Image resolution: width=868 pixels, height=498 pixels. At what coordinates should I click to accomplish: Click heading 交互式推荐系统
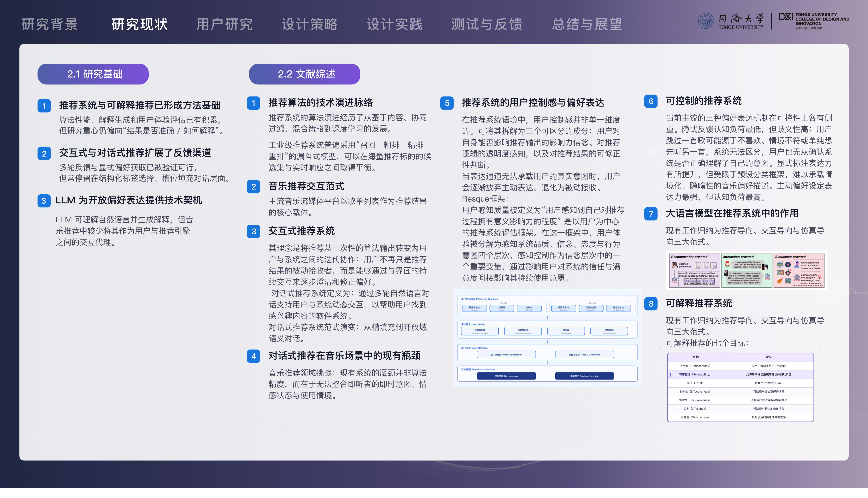tap(301, 231)
